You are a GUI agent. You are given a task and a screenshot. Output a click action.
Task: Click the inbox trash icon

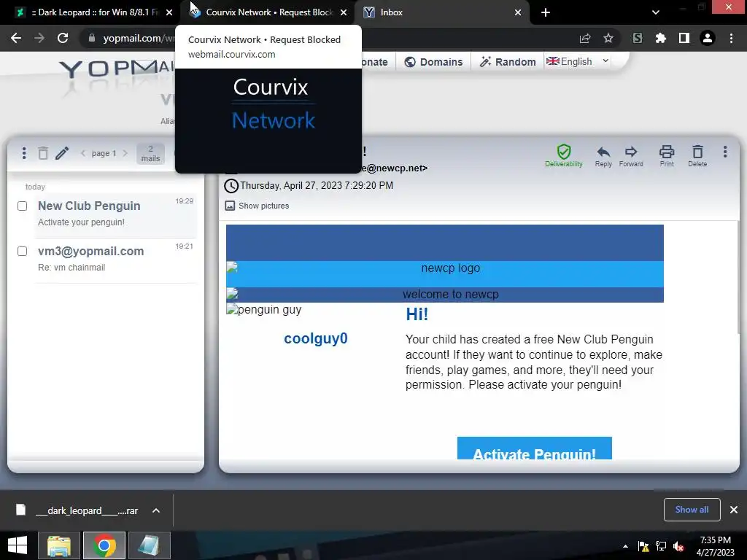pyautogui.click(x=43, y=153)
